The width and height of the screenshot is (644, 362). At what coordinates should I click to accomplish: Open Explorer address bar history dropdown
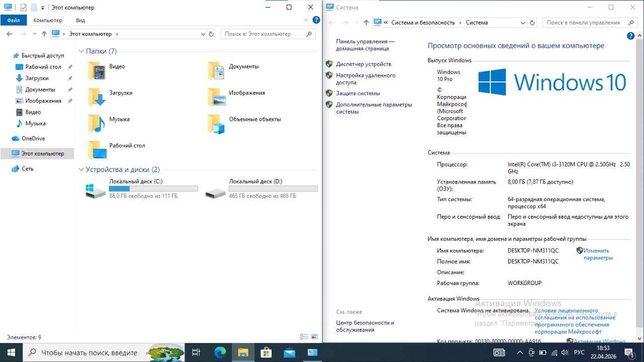coord(203,34)
